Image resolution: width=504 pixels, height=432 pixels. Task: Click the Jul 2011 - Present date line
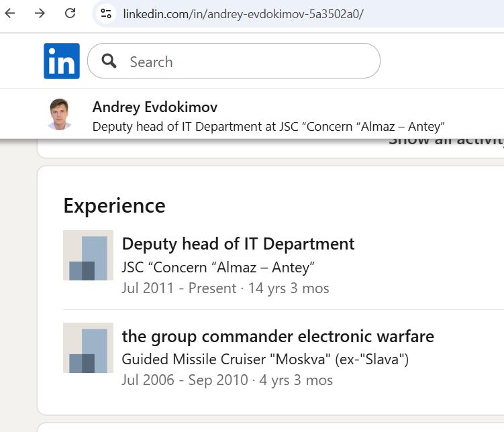pos(225,288)
